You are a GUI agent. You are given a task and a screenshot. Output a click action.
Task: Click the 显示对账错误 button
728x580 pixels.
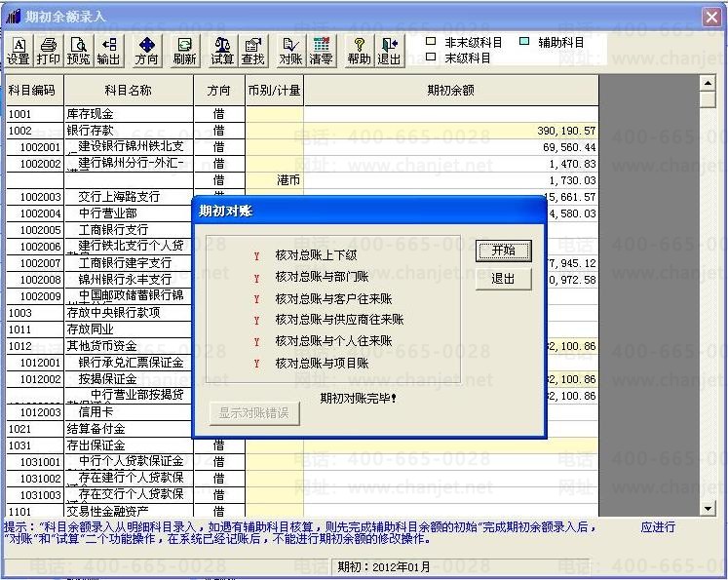[254, 413]
